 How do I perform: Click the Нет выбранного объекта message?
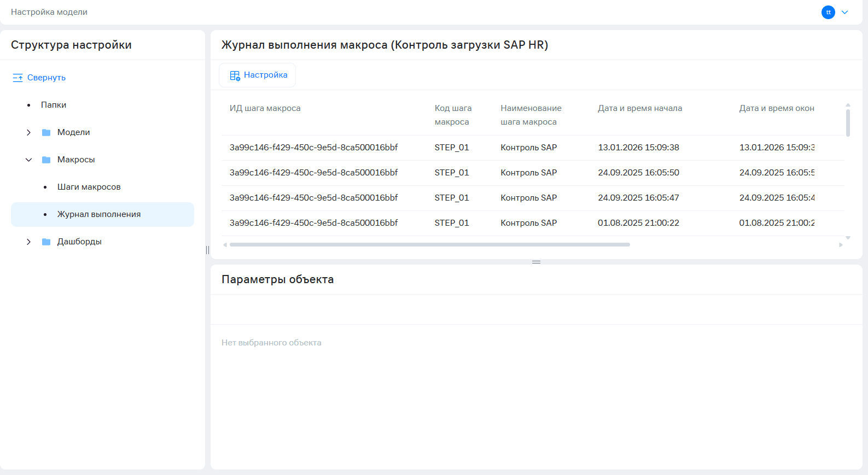pos(271,343)
